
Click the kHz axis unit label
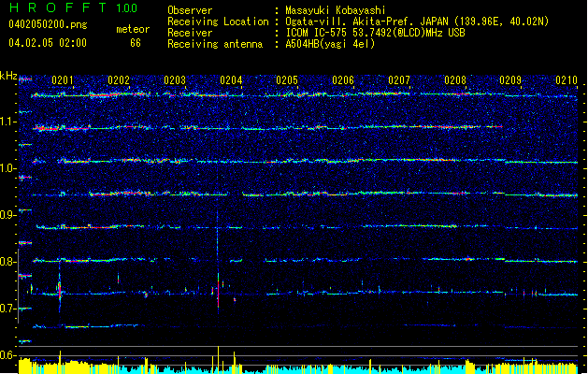8,76
